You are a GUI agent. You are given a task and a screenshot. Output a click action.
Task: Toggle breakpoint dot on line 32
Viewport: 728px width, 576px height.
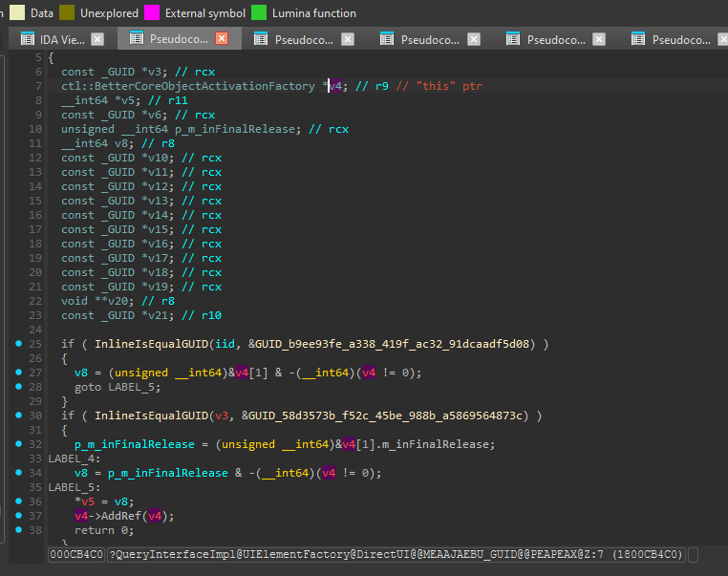pos(19,444)
